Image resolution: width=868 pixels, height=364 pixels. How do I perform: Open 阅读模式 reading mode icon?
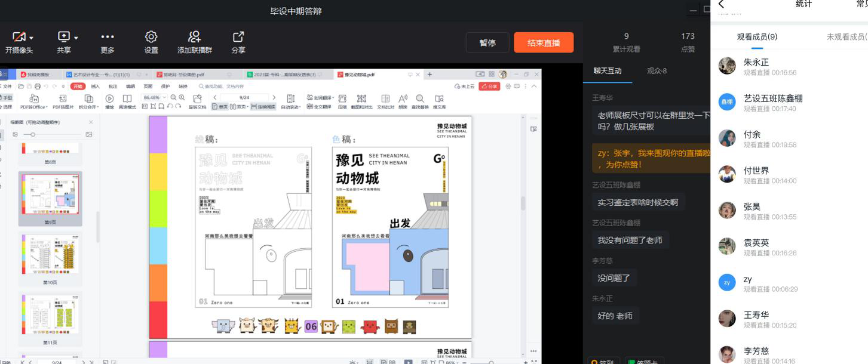(x=127, y=98)
